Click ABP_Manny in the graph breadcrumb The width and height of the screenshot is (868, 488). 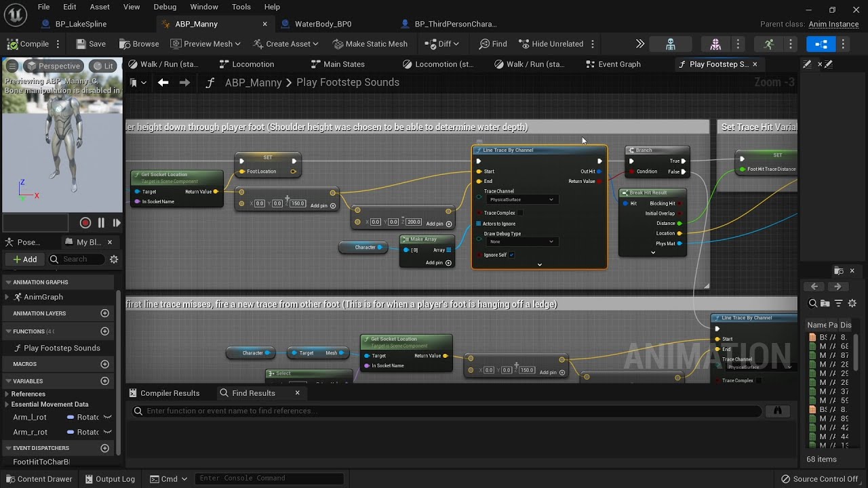(x=253, y=83)
